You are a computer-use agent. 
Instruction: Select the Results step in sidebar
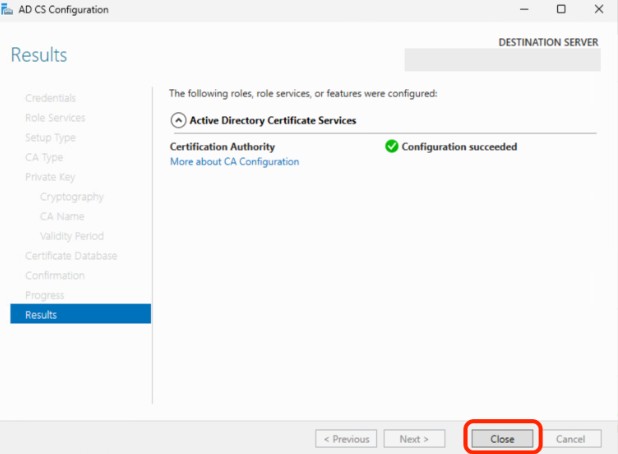[80, 314]
